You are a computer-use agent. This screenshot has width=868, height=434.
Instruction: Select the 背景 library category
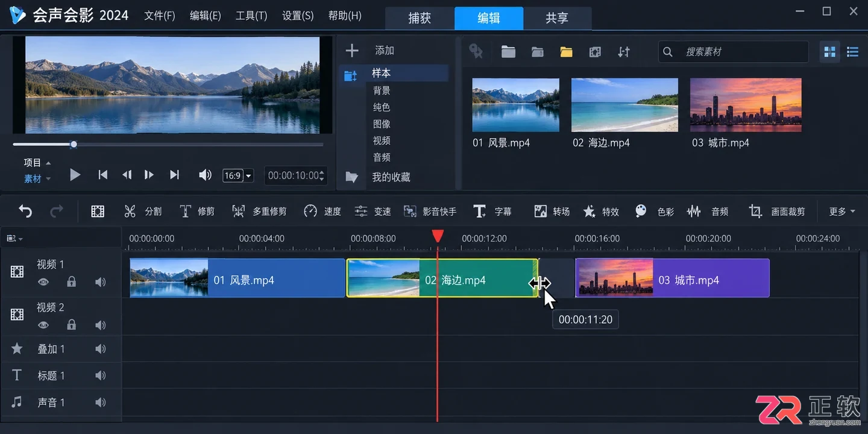[x=382, y=90]
